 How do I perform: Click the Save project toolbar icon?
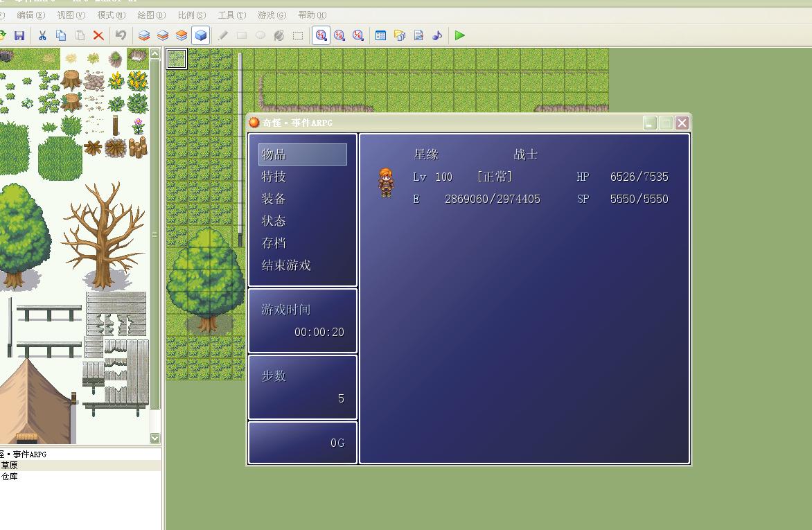19,35
